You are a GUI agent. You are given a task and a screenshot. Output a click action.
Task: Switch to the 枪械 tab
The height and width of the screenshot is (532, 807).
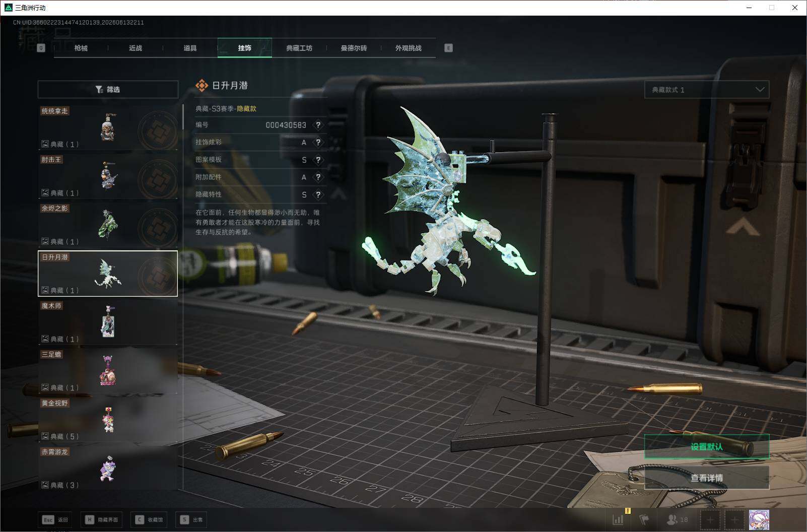click(x=81, y=48)
